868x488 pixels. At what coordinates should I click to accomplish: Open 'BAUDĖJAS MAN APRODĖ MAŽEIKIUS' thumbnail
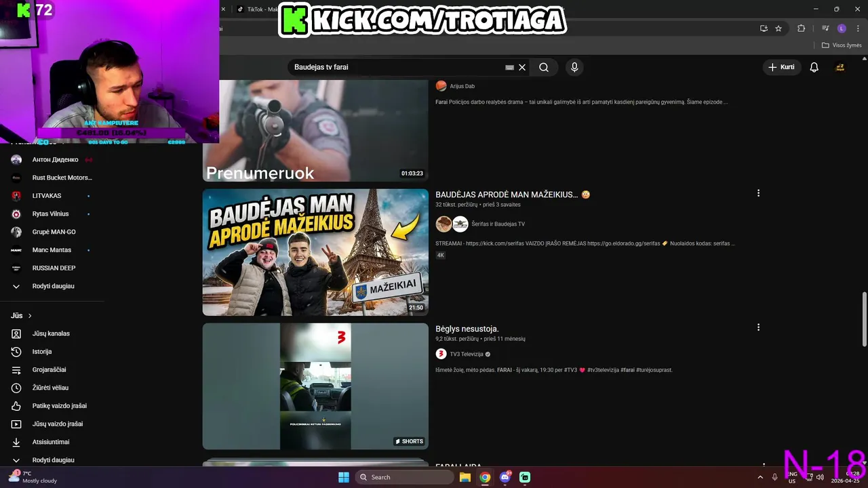(x=315, y=252)
